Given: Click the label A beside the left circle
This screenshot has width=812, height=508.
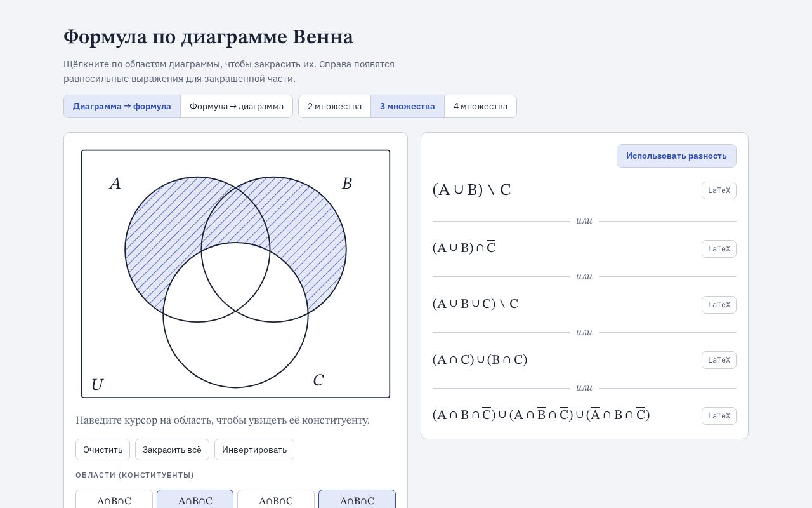Looking at the screenshot, I should point(115,184).
